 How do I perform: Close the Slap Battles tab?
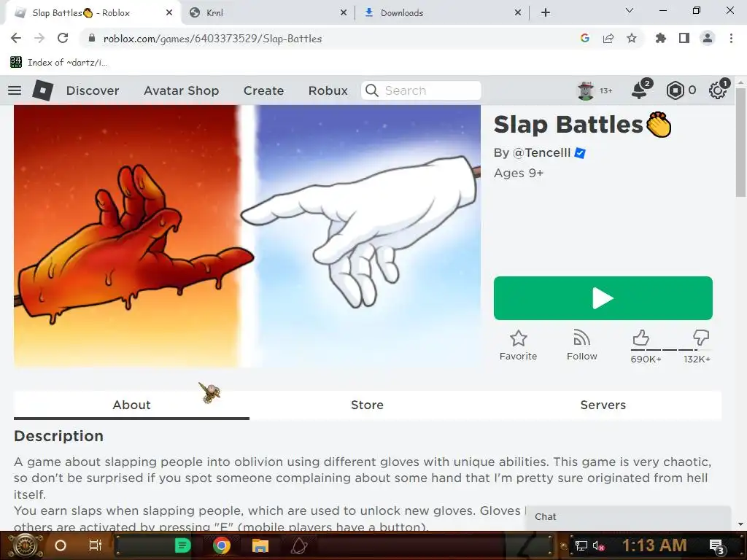click(x=169, y=13)
